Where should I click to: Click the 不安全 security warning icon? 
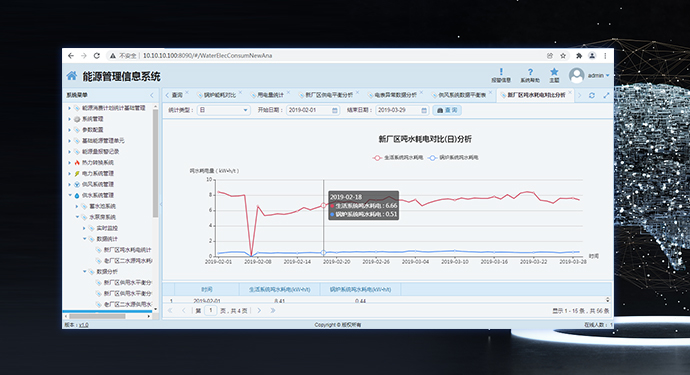[x=113, y=56]
